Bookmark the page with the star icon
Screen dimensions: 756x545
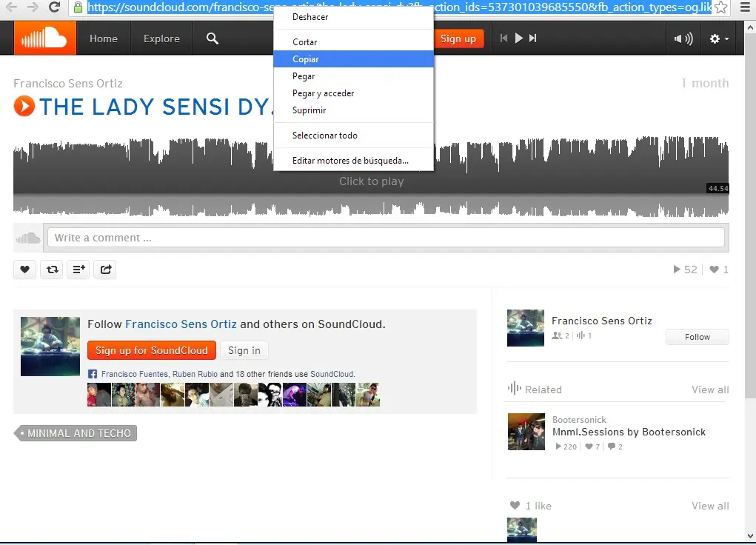(720, 7)
